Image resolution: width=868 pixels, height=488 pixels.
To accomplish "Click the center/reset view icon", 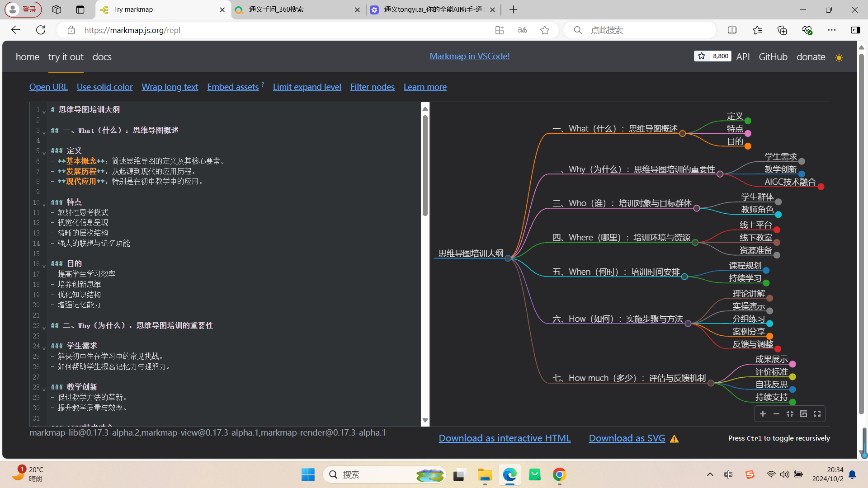I will 789,413.
